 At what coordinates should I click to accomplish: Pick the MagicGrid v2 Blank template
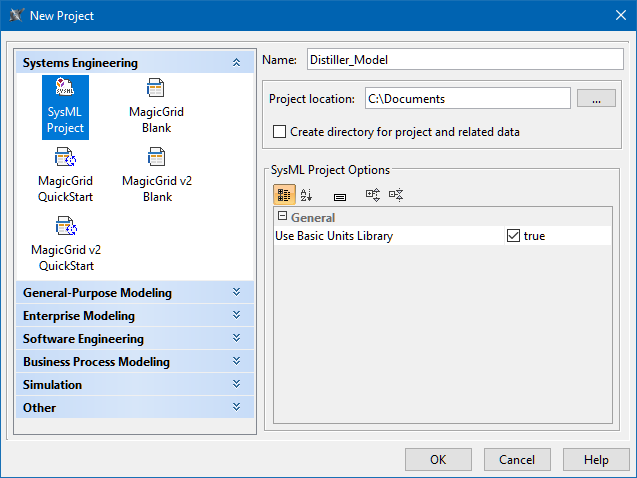pos(156,174)
